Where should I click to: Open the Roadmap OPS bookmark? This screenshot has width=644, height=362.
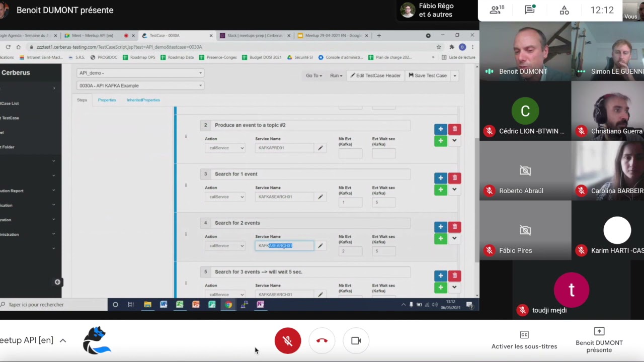pos(139,57)
